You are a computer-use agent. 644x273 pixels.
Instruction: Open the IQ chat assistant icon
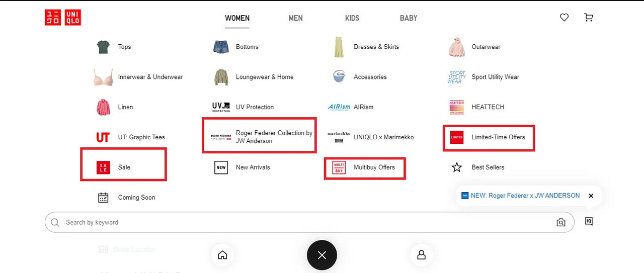(x=589, y=221)
